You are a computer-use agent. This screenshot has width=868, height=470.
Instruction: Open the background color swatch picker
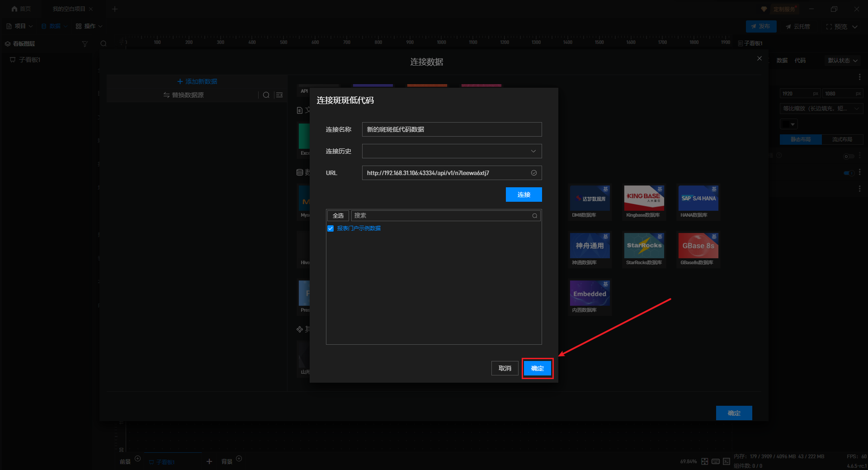[788, 124]
